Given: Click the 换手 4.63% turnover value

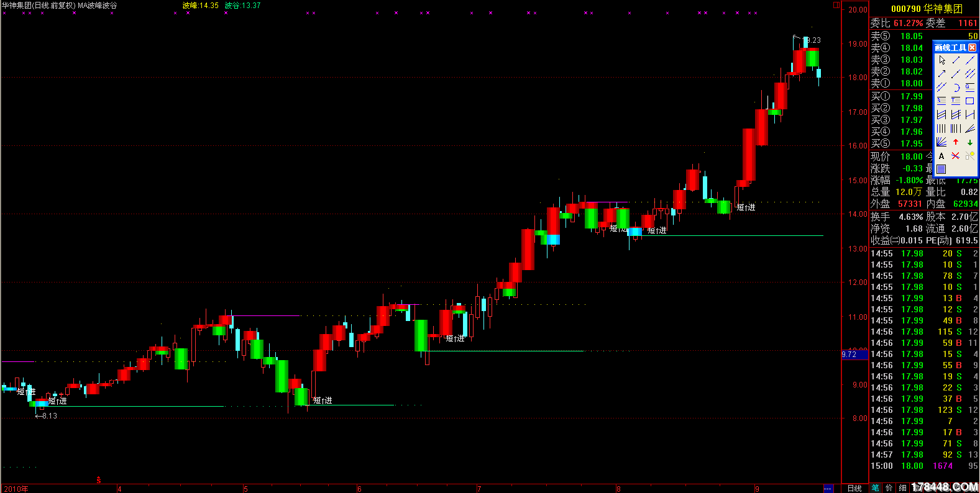Looking at the screenshot, I should 911,217.
